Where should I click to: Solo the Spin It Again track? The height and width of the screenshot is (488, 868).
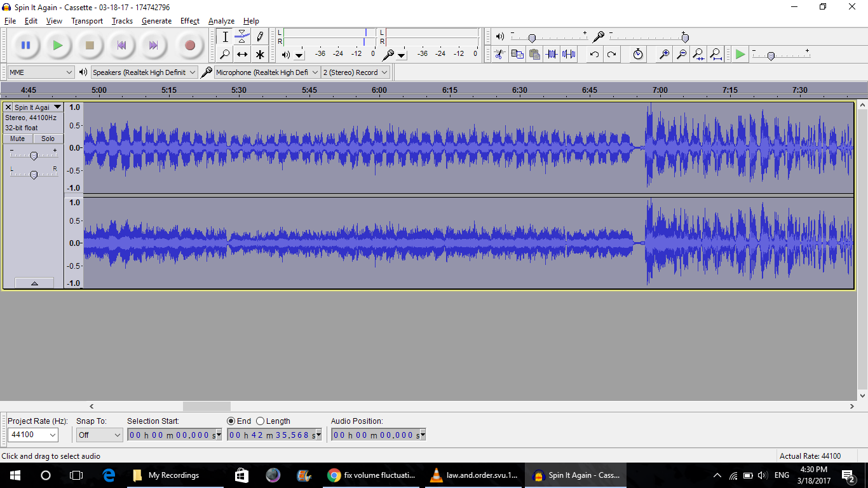coord(48,139)
